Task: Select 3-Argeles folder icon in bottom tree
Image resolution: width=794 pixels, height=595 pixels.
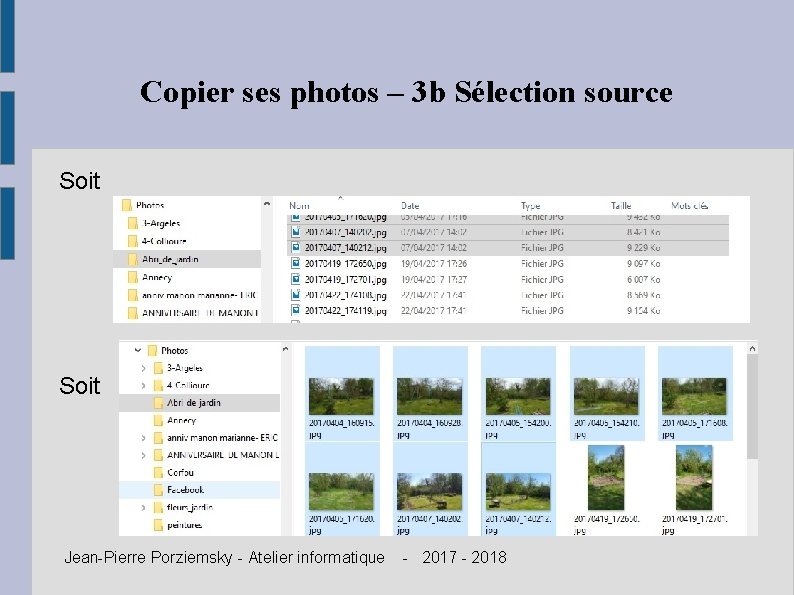Action: [158, 368]
